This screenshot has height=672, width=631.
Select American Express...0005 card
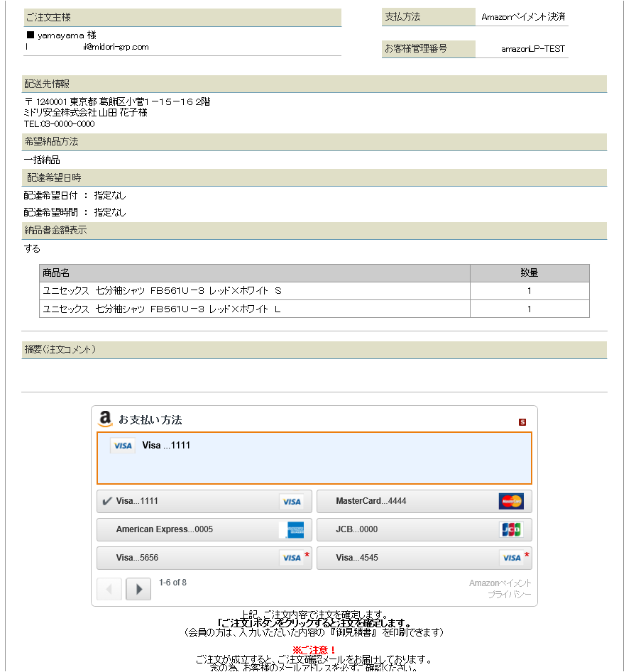coord(204,529)
